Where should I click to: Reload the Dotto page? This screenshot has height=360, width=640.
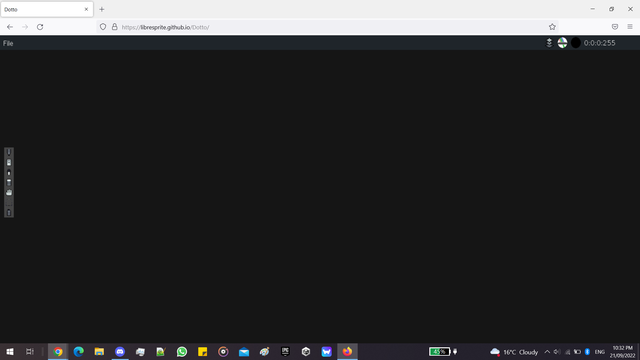pyautogui.click(x=40, y=27)
